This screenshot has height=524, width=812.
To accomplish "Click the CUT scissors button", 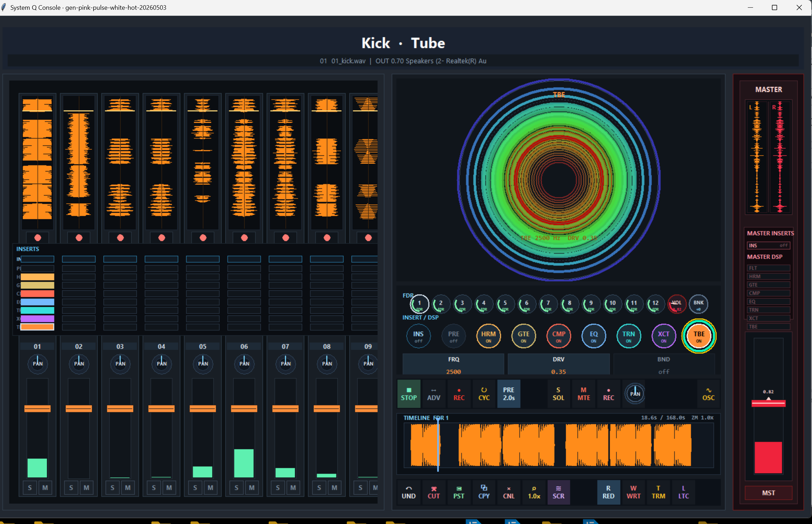I will coord(434,492).
